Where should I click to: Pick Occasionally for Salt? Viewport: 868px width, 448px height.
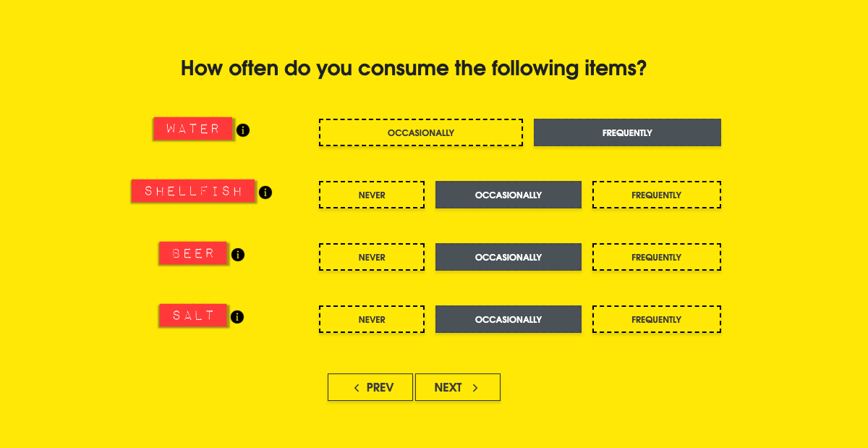pyautogui.click(x=508, y=319)
